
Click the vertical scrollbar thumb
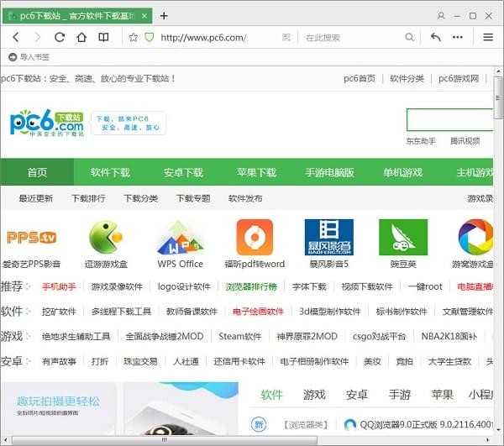point(498,97)
